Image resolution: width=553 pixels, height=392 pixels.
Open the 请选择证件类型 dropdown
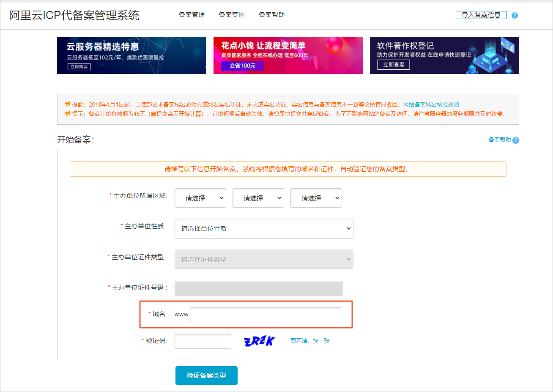[x=264, y=259]
